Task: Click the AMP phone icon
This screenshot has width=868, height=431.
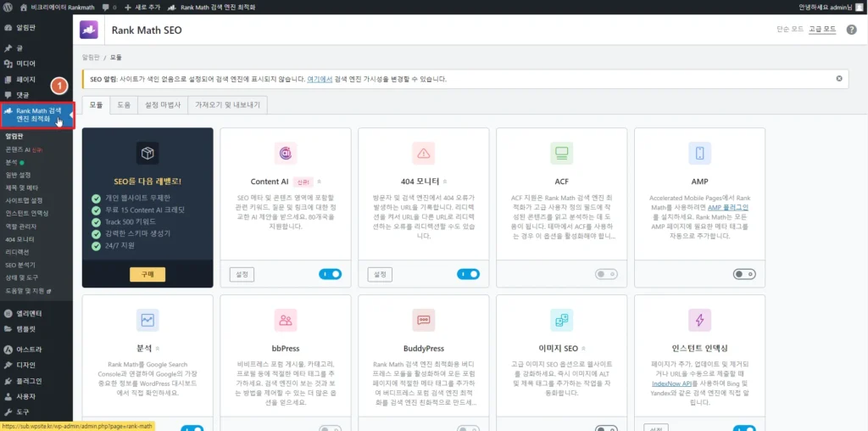Action: point(699,154)
